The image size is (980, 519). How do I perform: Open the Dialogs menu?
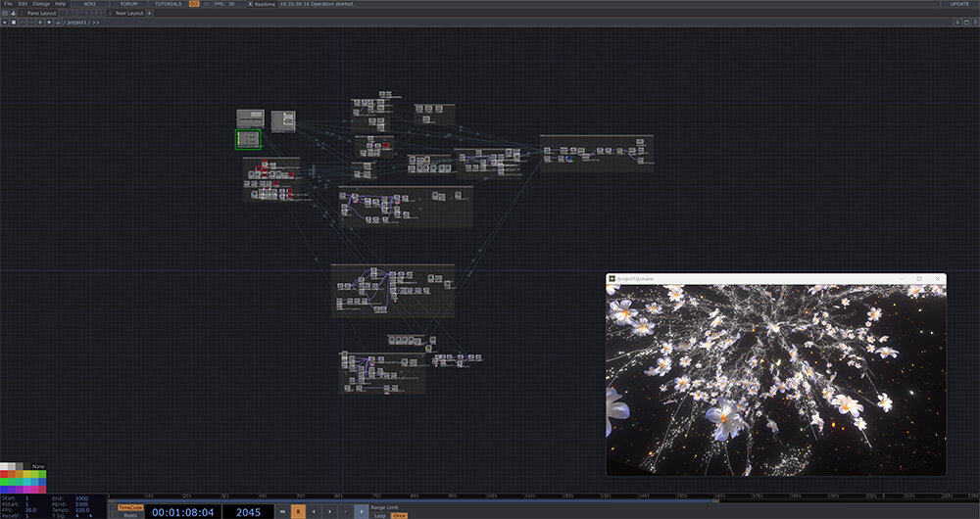pyautogui.click(x=42, y=4)
